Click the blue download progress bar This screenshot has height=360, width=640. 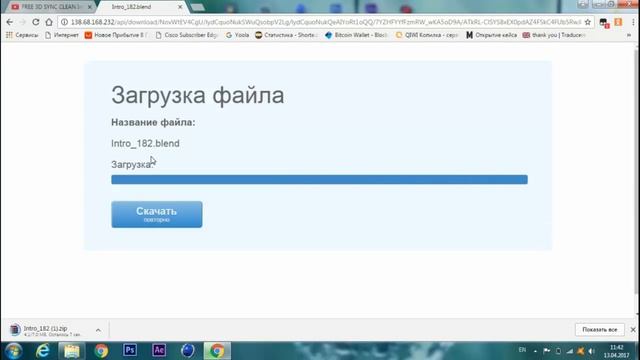pos(319,180)
